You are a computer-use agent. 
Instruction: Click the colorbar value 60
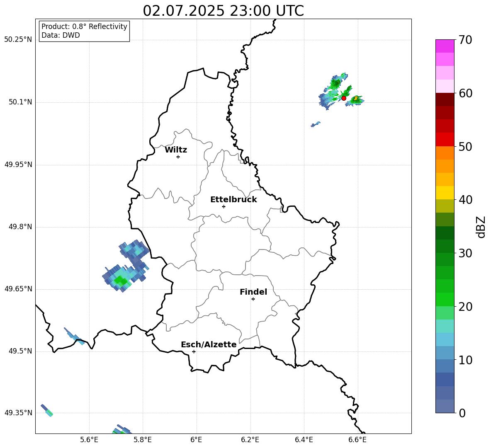(x=466, y=93)
